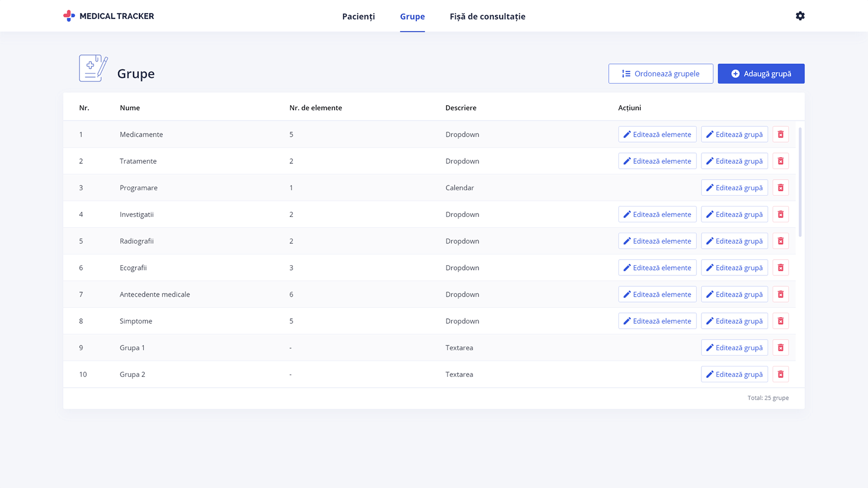
Task: Edit the Medicamente group
Action: click(x=735, y=134)
